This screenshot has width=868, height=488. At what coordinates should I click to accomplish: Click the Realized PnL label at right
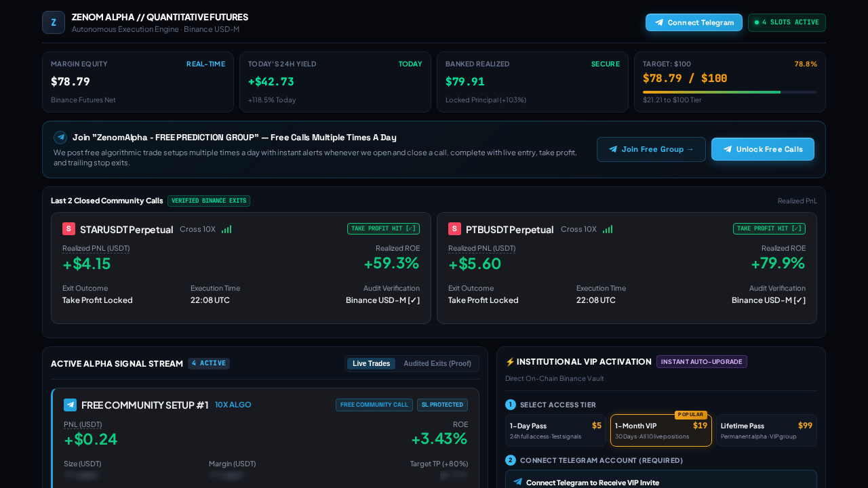tap(797, 201)
